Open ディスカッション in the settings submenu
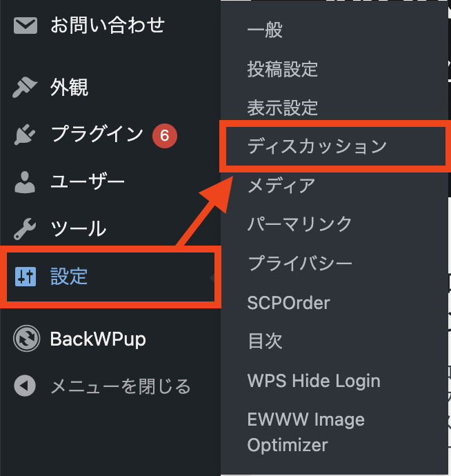The height and width of the screenshot is (476, 451). coord(317,146)
